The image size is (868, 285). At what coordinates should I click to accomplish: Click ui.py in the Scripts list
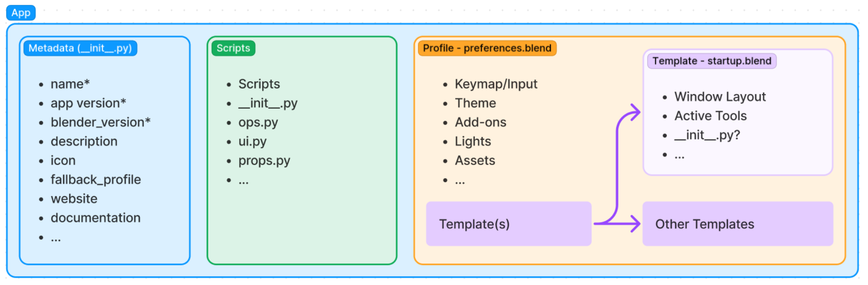pos(252,142)
